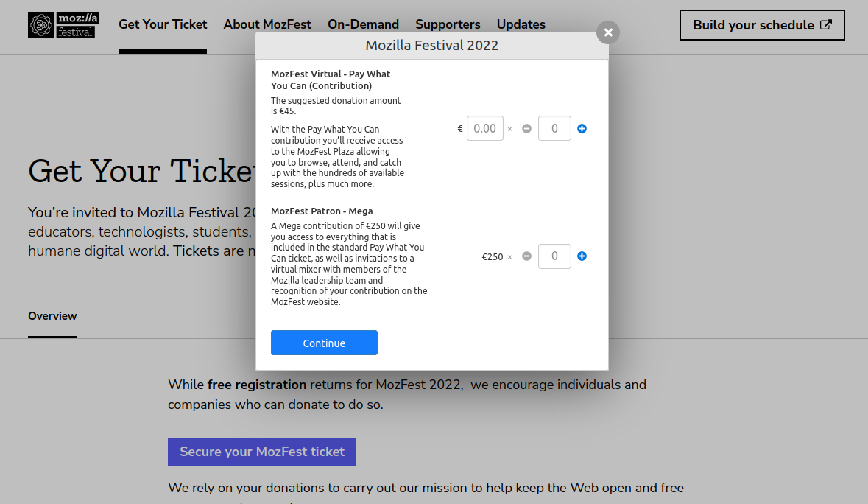The width and height of the screenshot is (868, 504).
Task: Go to About MozFest page
Action: (267, 24)
